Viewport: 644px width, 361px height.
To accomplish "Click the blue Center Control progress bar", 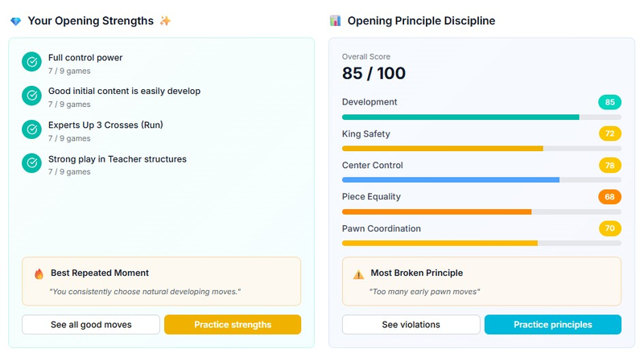I will click(x=481, y=179).
